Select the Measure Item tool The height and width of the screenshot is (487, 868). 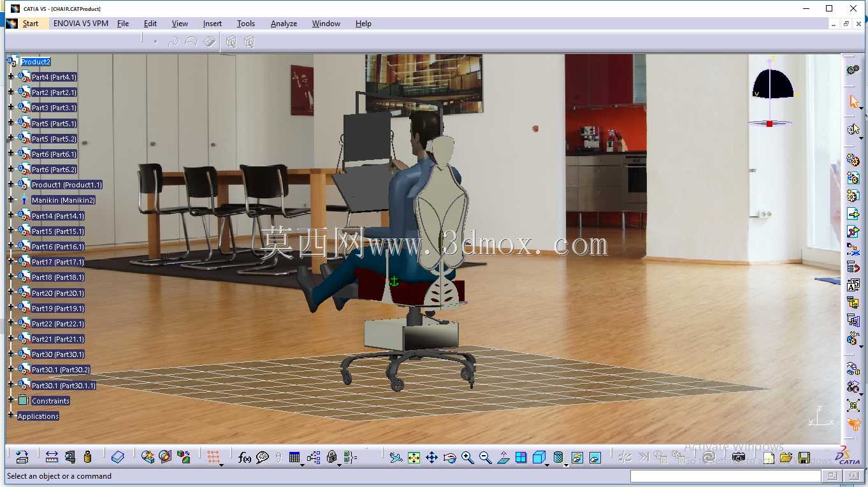70,457
